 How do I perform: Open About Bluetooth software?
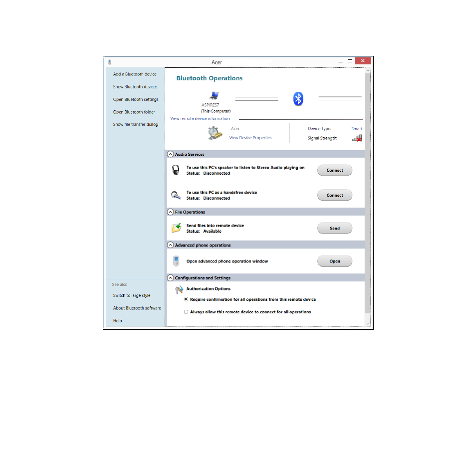click(137, 308)
